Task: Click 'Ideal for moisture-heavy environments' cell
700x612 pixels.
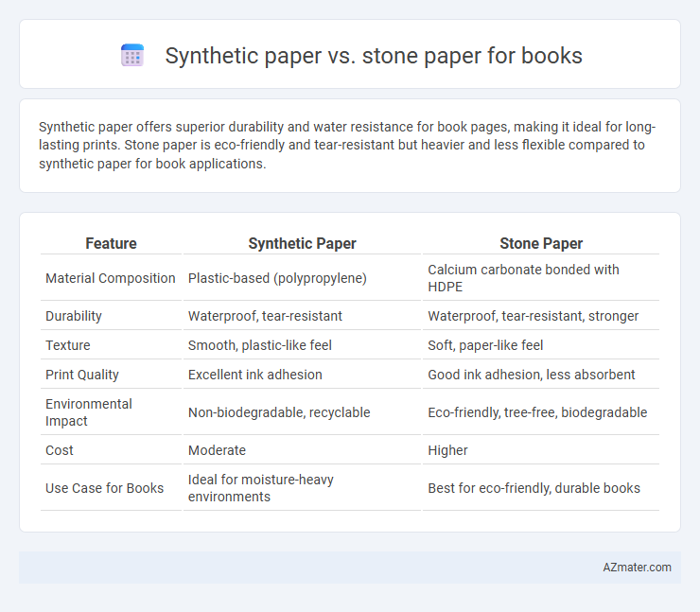Action: point(261,488)
